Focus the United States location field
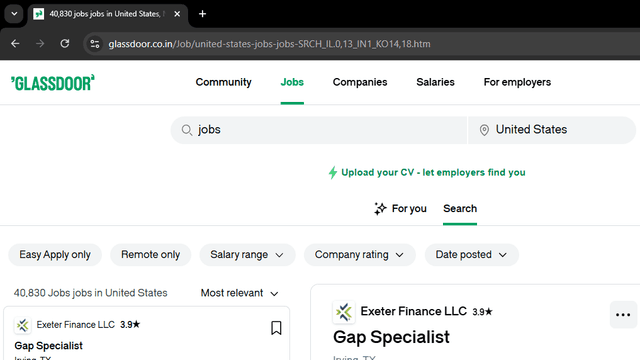The image size is (640, 360). pyautogui.click(x=552, y=130)
